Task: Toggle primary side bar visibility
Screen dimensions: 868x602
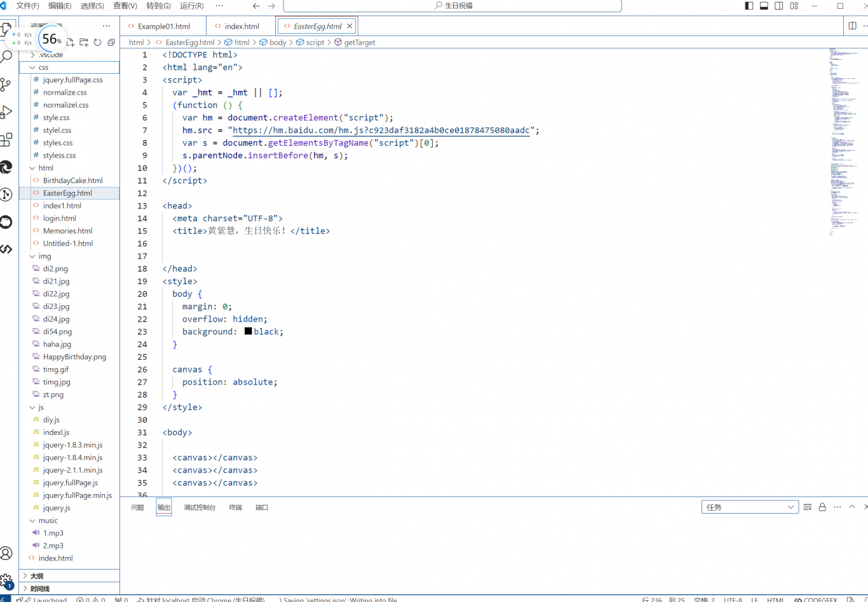Action: 749,6
